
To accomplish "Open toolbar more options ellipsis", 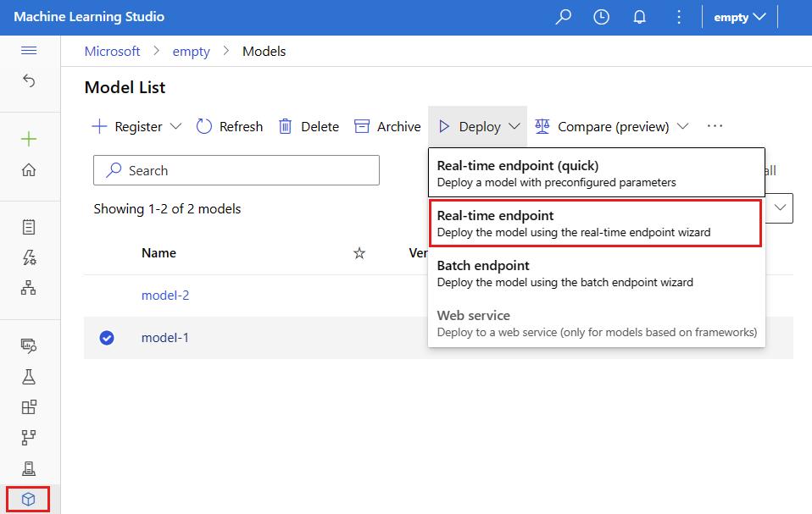I will tap(715, 126).
